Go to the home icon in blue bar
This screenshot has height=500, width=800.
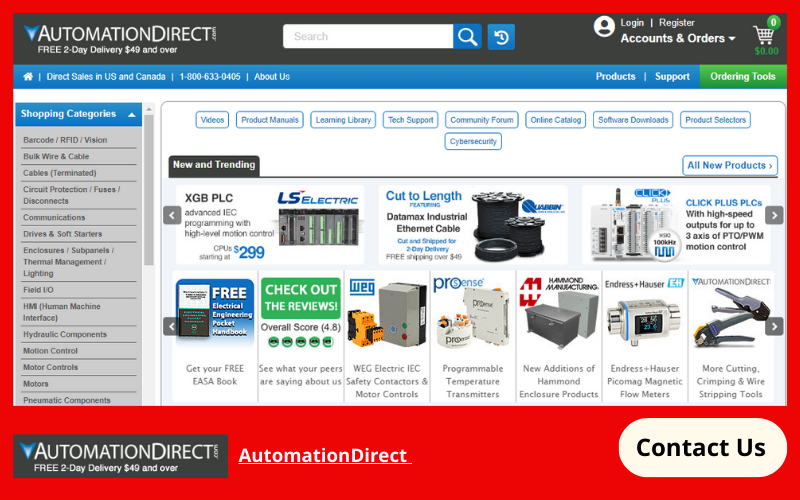(28, 77)
